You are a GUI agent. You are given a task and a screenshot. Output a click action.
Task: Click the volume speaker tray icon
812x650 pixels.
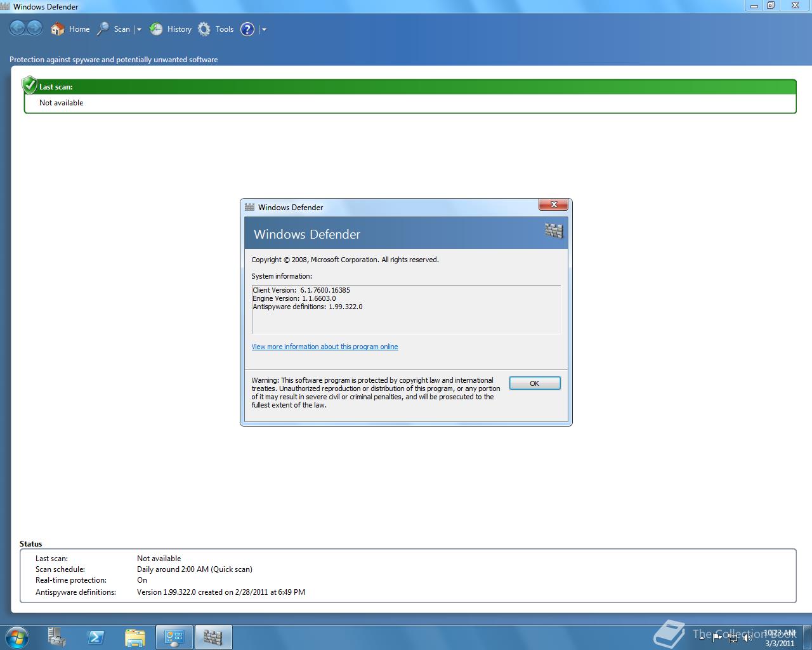pyautogui.click(x=747, y=637)
